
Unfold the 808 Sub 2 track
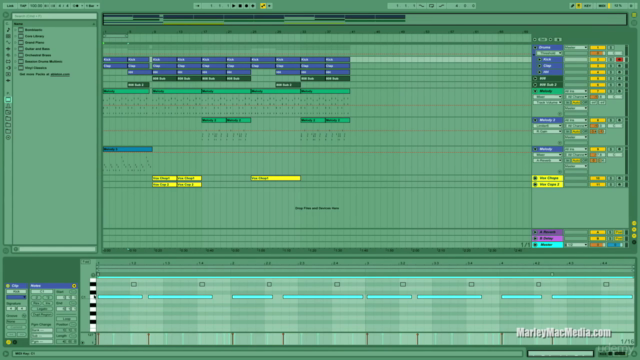(x=535, y=85)
